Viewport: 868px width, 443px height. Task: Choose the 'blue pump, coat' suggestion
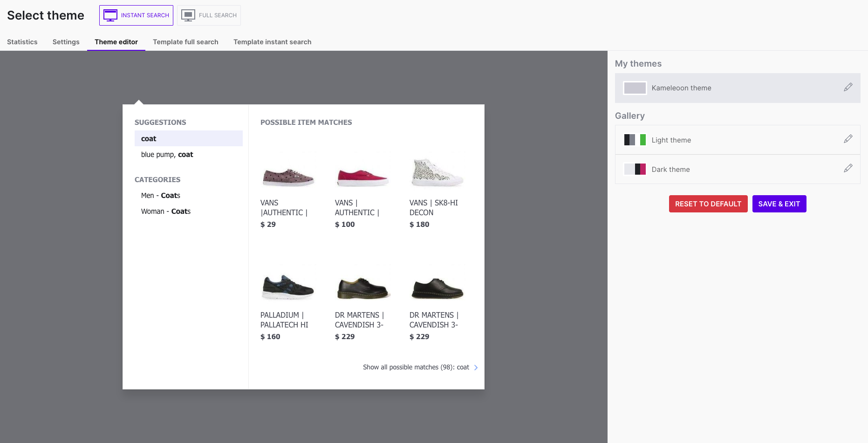(167, 155)
